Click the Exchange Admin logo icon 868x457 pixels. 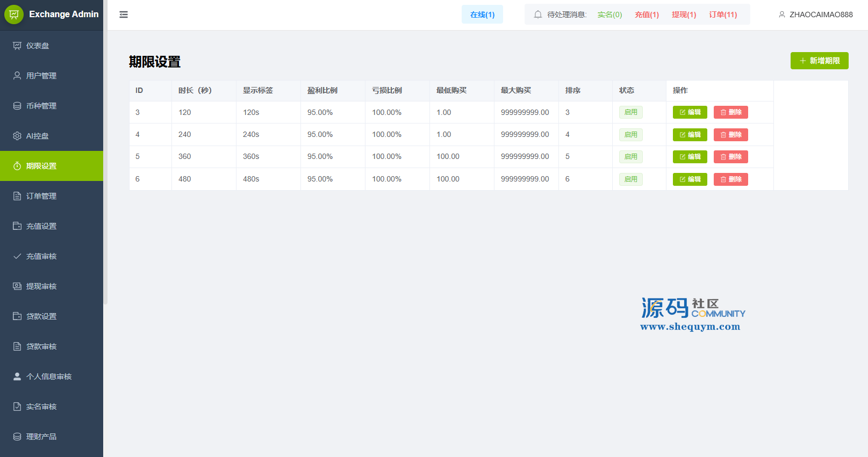14,14
